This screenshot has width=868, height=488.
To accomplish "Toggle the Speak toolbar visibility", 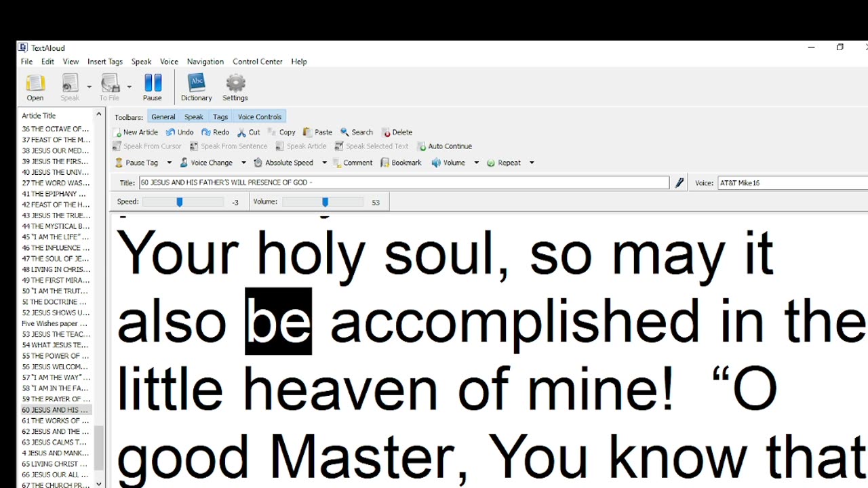I will [194, 117].
